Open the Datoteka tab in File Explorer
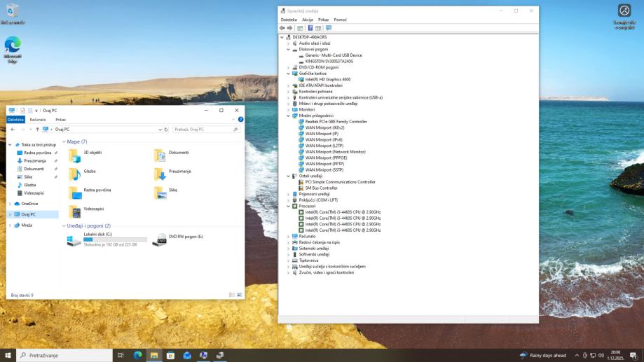The width and height of the screenshot is (644, 362). [x=15, y=120]
